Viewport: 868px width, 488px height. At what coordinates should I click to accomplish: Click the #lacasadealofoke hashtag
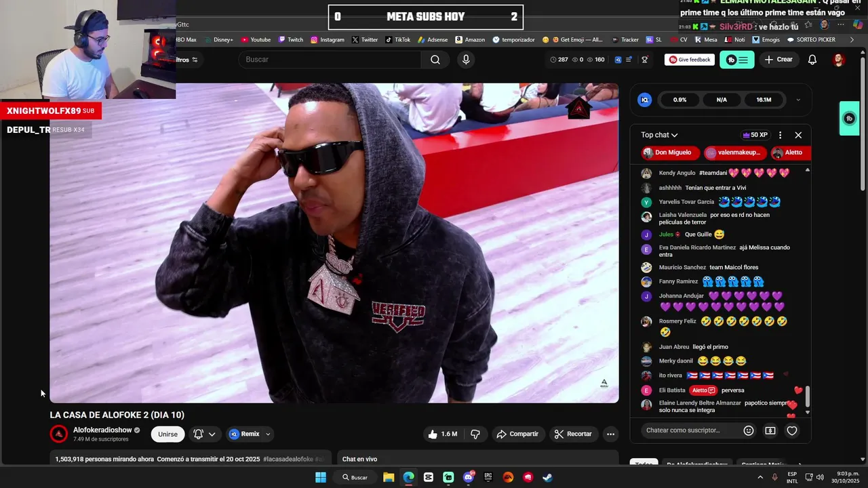pos(290,459)
